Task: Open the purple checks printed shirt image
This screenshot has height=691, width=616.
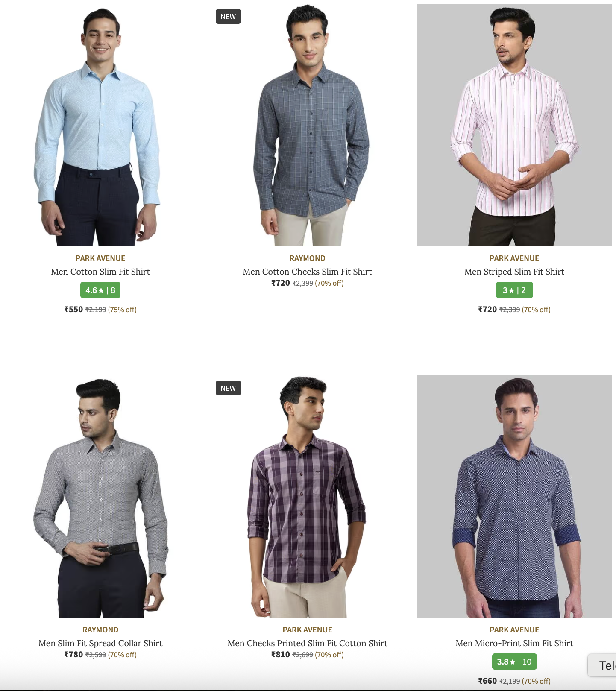Action: (308, 497)
